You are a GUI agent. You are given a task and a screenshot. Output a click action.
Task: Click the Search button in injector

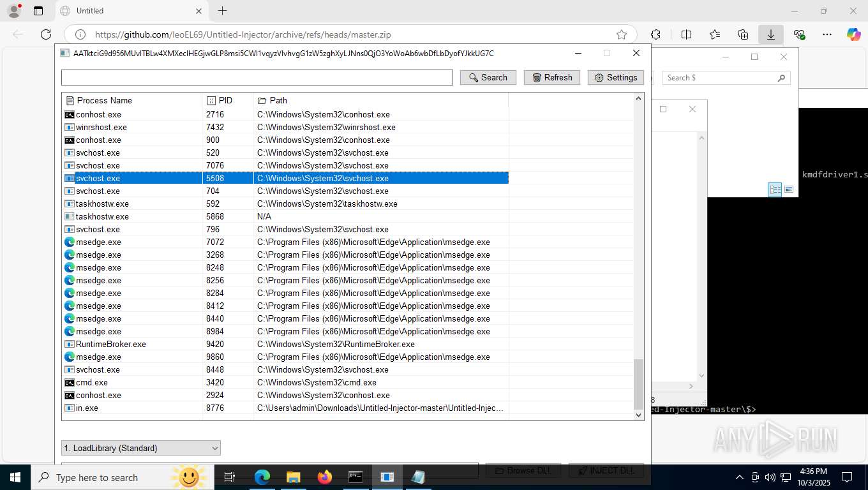click(488, 77)
